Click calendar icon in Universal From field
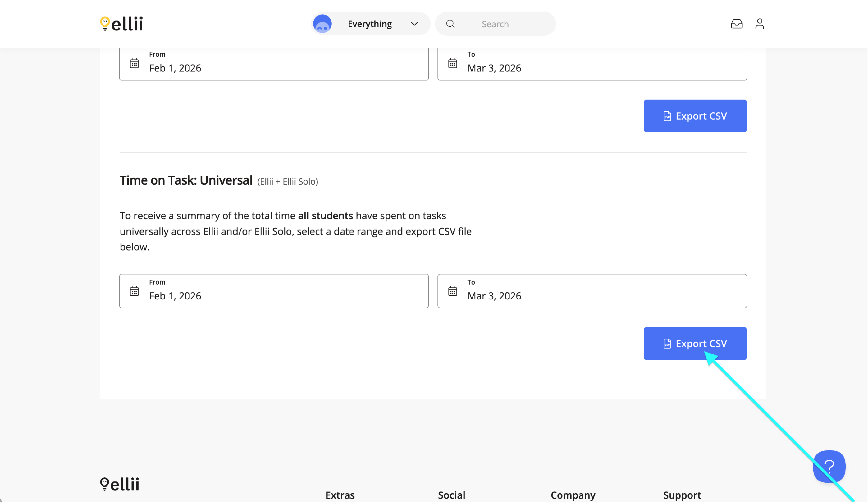868x502 pixels. tap(134, 291)
